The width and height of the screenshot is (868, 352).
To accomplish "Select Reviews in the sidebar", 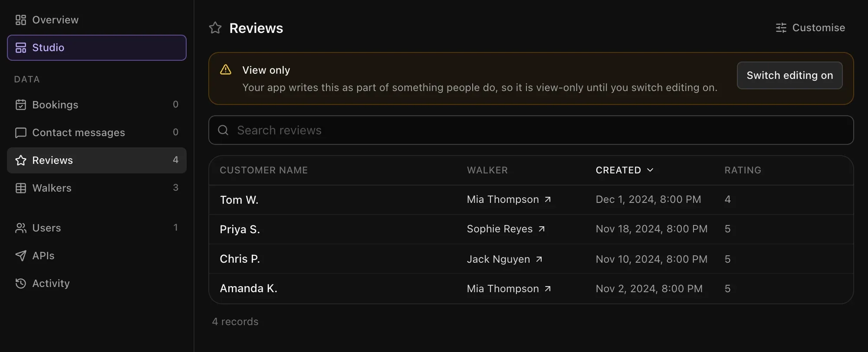I will point(97,160).
